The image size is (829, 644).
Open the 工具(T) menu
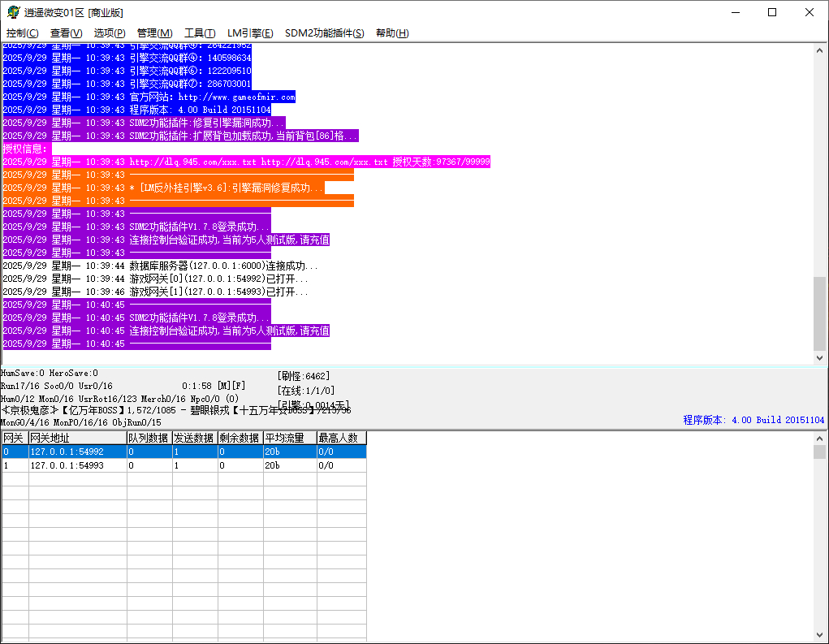[200, 33]
